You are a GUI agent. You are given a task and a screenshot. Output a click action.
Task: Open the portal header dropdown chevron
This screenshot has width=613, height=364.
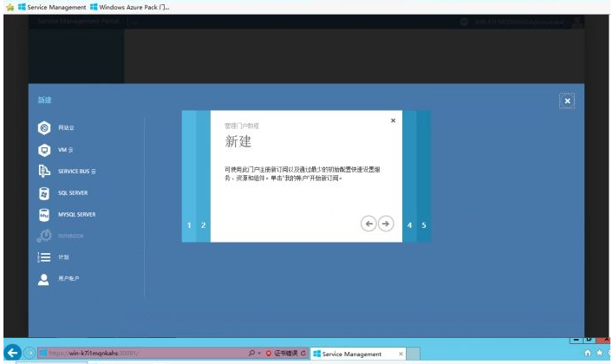134,23
